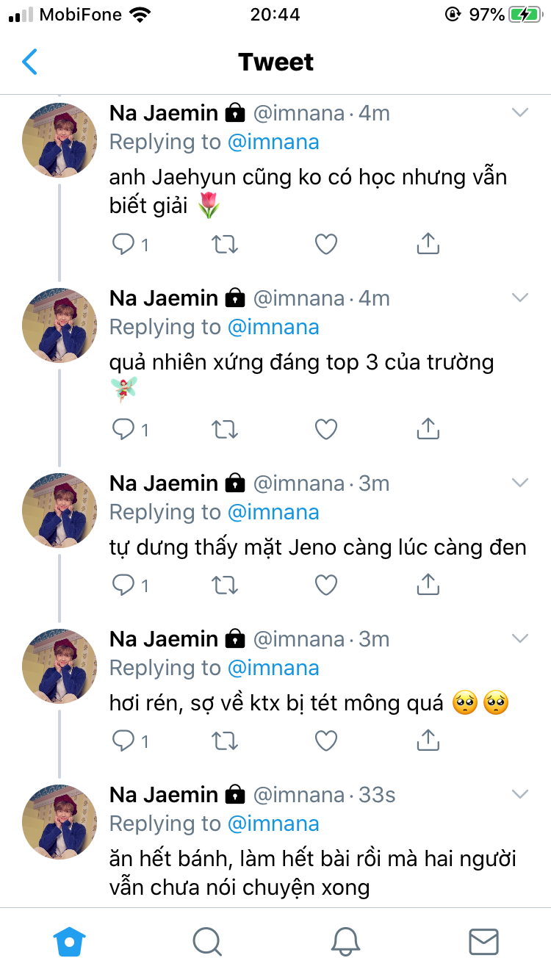The width and height of the screenshot is (551, 980).
Task: Reply to the 'quả nhiên xứng đáng' tweet
Action: click(x=123, y=430)
